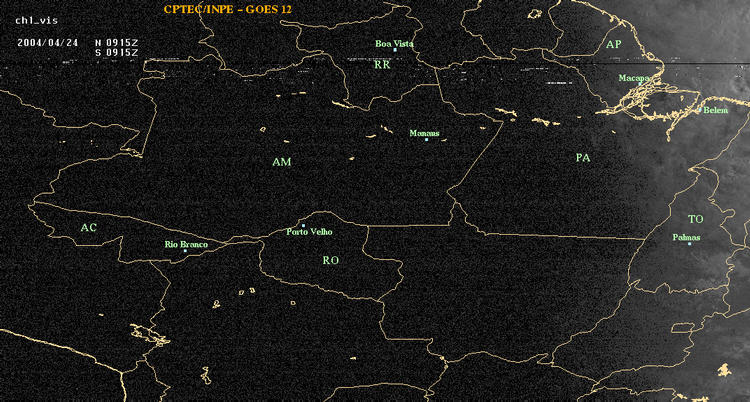Click the RO state label
750x402 pixels.
pyautogui.click(x=331, y=260)
